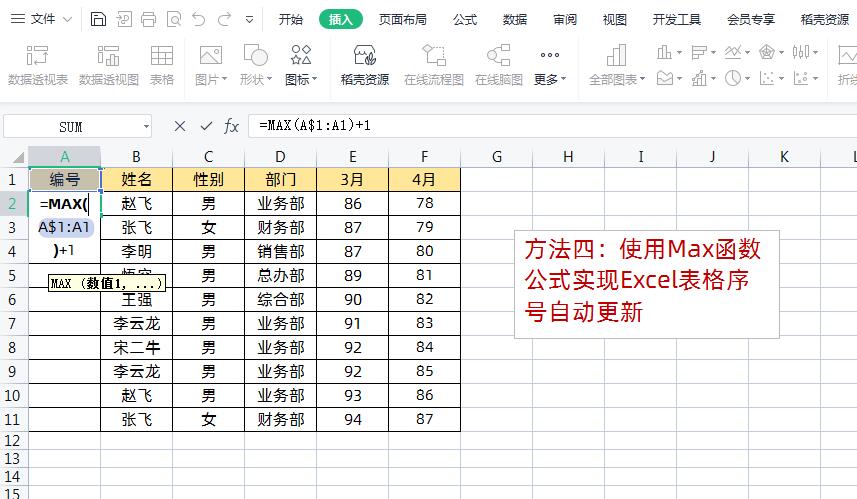Open the 页面布局 tab
The height and width of the screenshot is (499, 857).
tap(402, 20)
